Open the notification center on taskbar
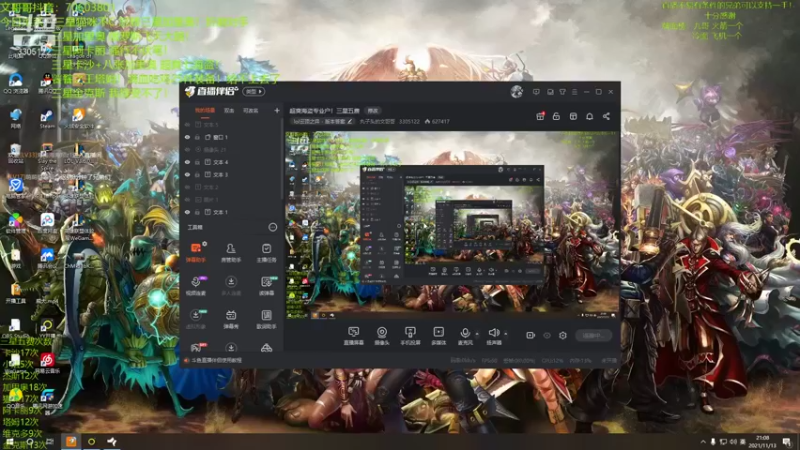 point(787,442)
